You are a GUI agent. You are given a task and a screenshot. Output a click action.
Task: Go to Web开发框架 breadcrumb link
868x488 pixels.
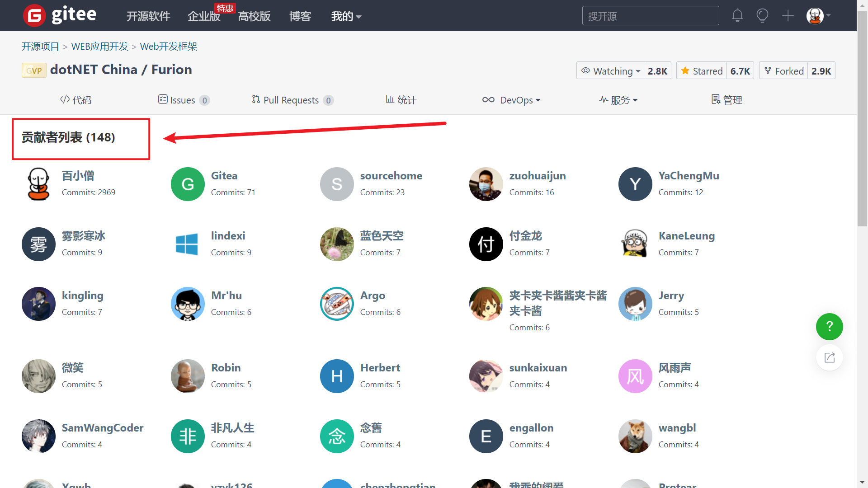click(x=169, y=47)
